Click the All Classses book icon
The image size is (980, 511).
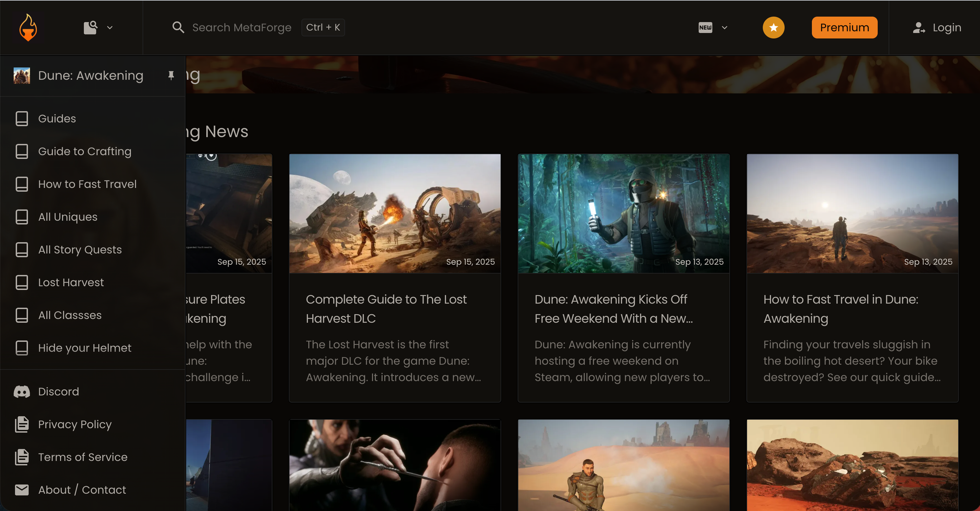[22, 315]
